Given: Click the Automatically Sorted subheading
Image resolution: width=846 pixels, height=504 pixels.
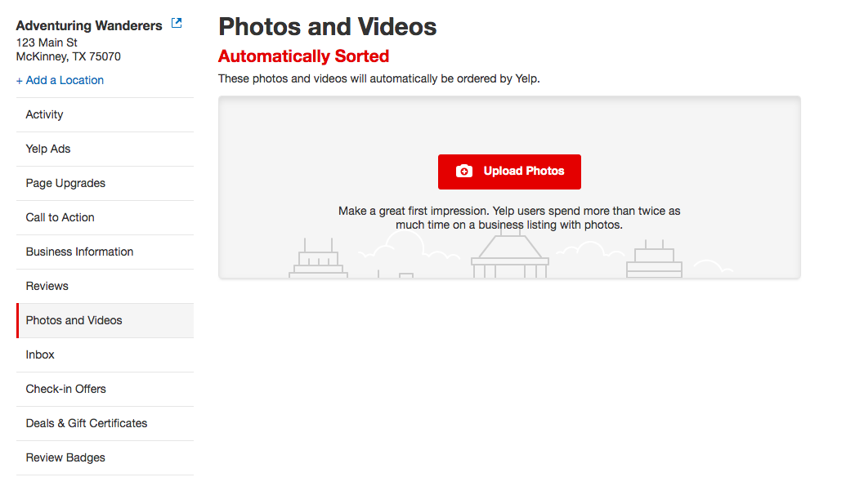Looking at the screenshot, I should [x=303, y=56].
